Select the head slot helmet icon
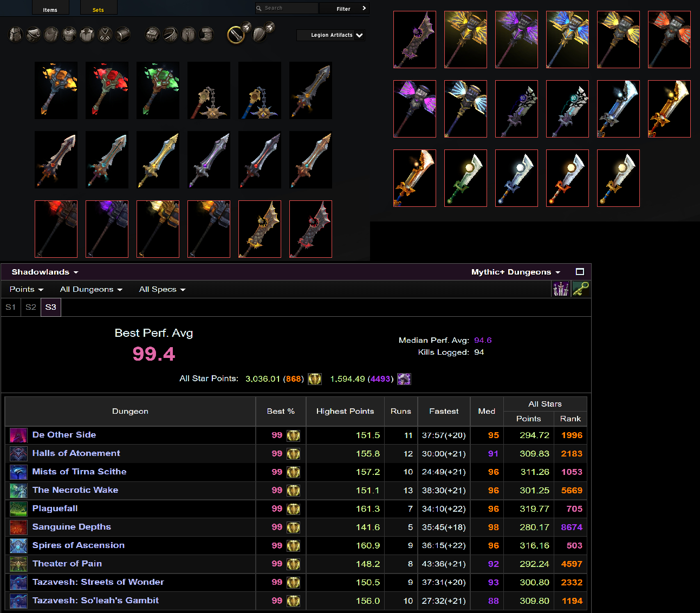 (16, 35)
